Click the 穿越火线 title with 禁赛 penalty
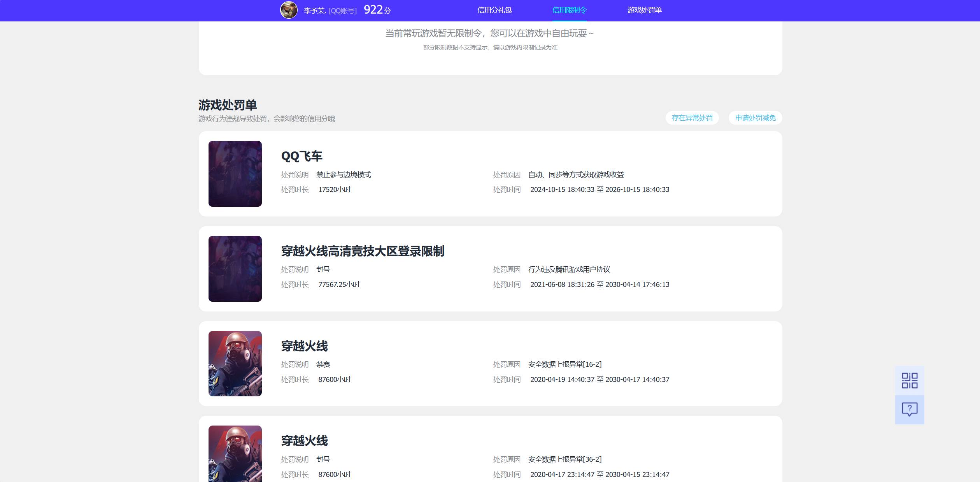980x482 pixels. [304, 346]
